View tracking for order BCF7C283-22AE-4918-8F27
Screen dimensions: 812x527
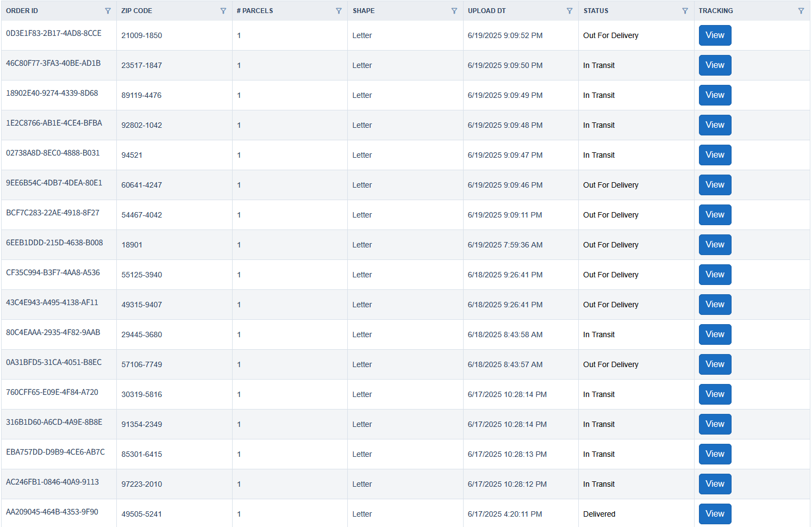pyautogui.click(x=715, y=215)
